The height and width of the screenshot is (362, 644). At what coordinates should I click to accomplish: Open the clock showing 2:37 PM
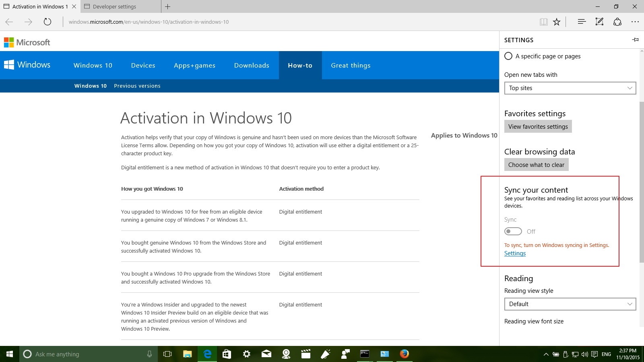(628, 354)
